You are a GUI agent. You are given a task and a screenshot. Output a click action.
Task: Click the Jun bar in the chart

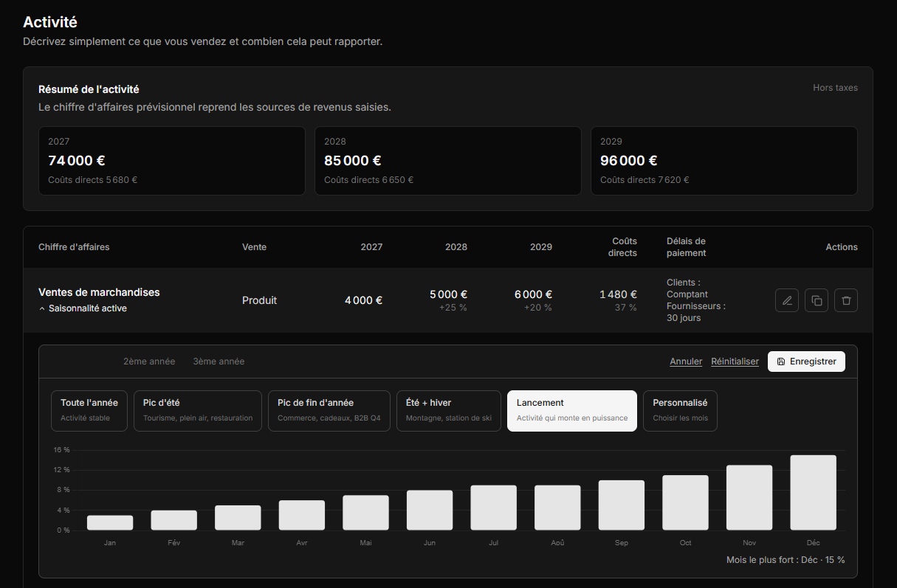[x=430, y=510]
